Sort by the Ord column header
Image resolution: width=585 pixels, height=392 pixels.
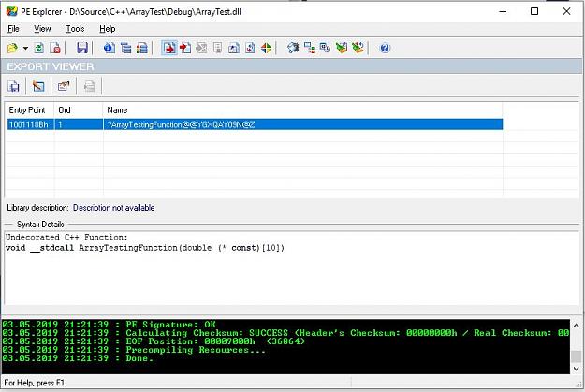click(79, 110)
